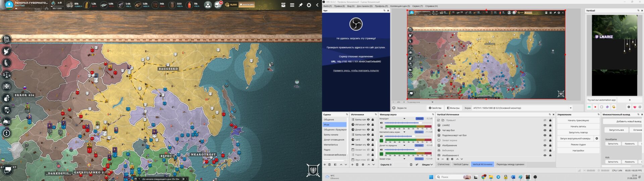The image size is (644, 181).
Task: Click Начать трансляцию button
Action: click(578, 120)
